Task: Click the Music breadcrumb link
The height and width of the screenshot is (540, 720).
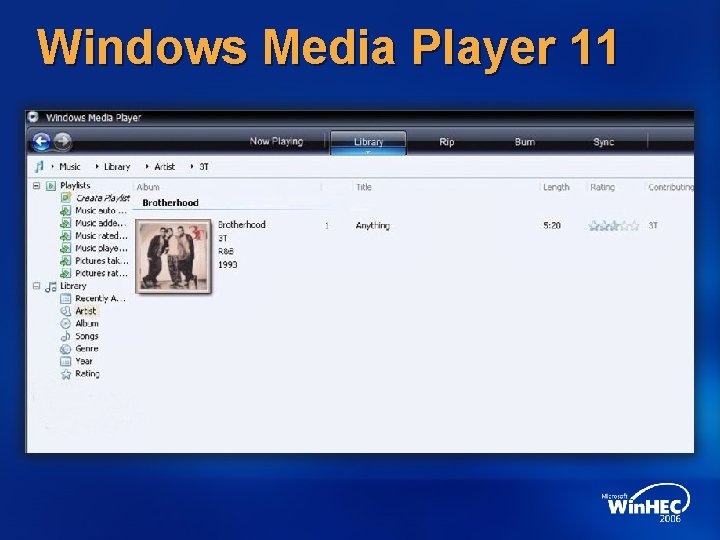Action: (70, 167)
